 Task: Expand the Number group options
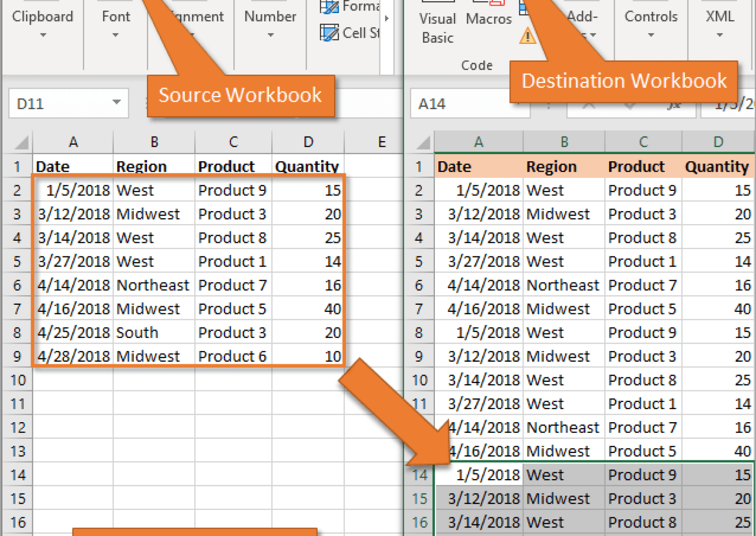tap(270, 35)
